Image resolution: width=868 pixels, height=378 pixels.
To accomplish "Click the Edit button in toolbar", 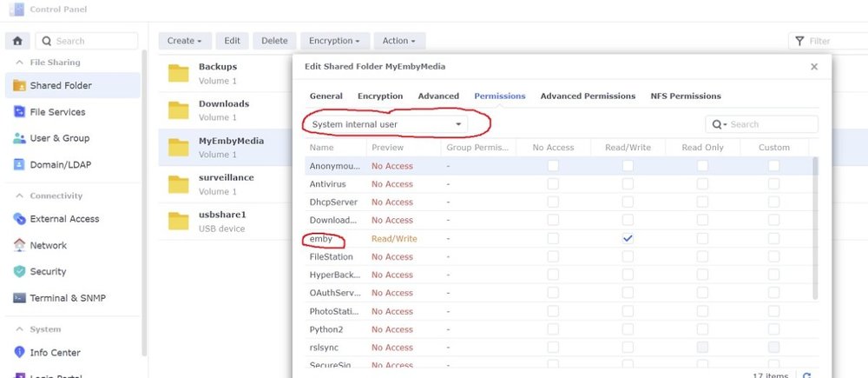I will pos(233,41).
